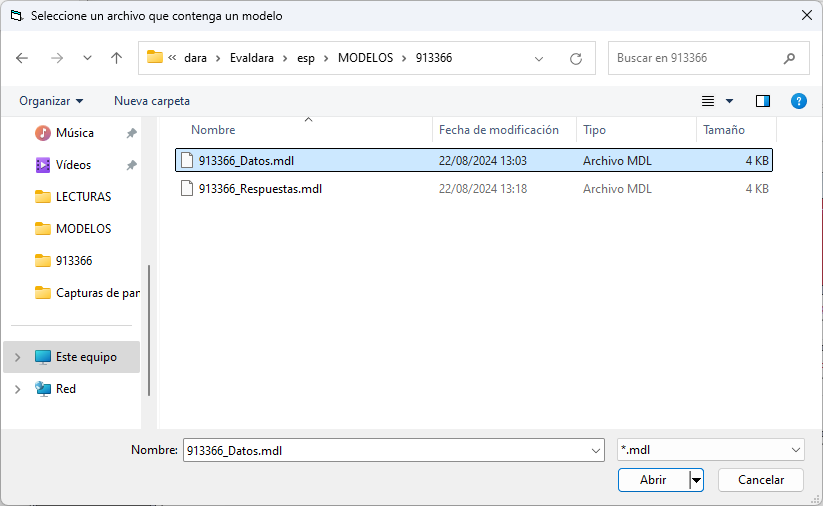Open Capturas de pantalla sidebar folder
The height and width of the screenshot is (506, 823).
click(x=87, y=293)
